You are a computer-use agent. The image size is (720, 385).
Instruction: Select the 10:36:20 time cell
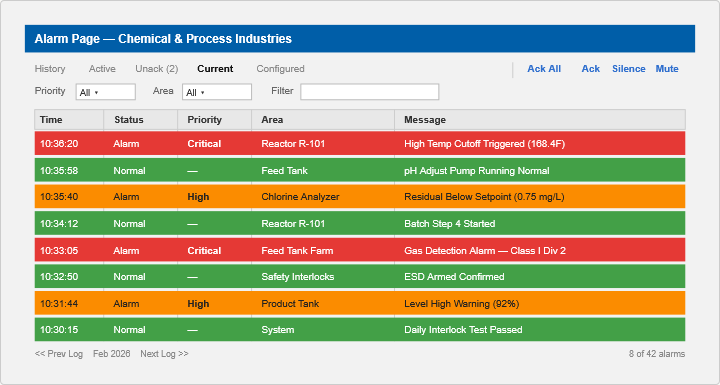tap(59, 144)
